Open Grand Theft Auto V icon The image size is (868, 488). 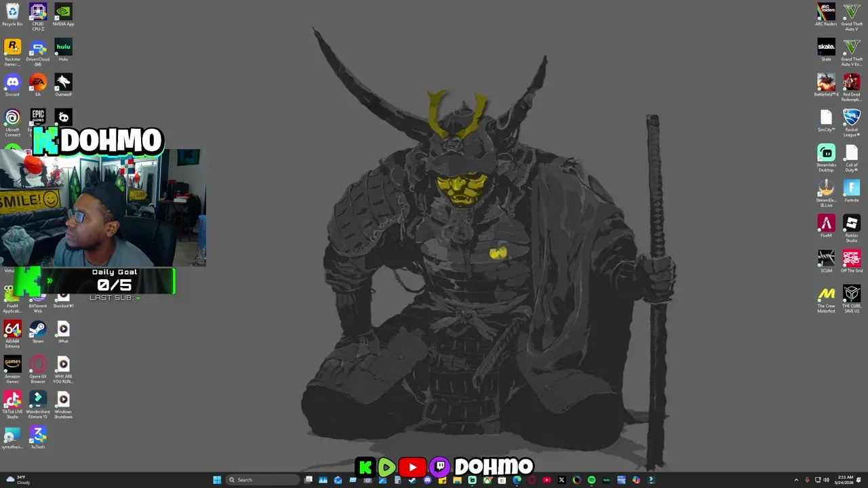pyautogui.click(x=852, y=17)
